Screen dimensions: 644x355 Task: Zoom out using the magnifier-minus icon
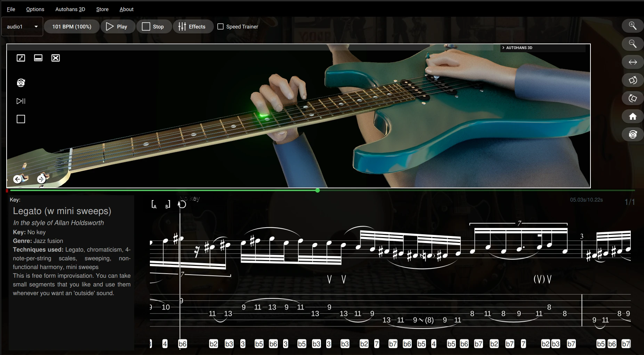tap(633, 44)
